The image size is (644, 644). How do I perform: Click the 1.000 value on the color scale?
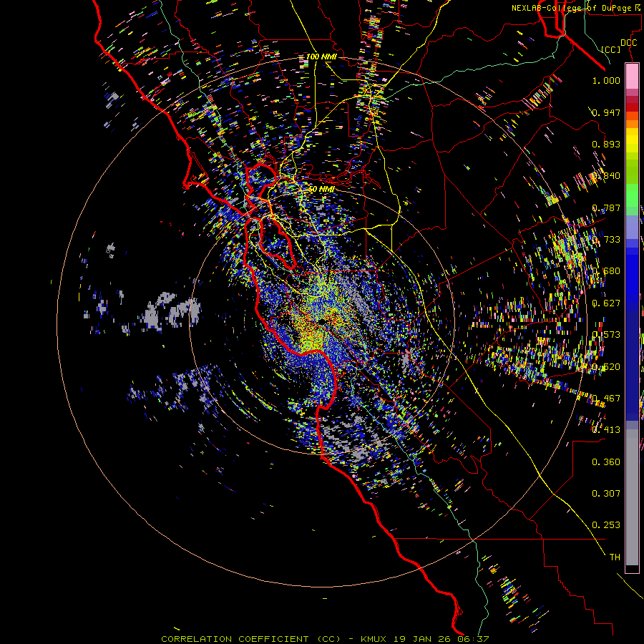click(x=606, y=80)
